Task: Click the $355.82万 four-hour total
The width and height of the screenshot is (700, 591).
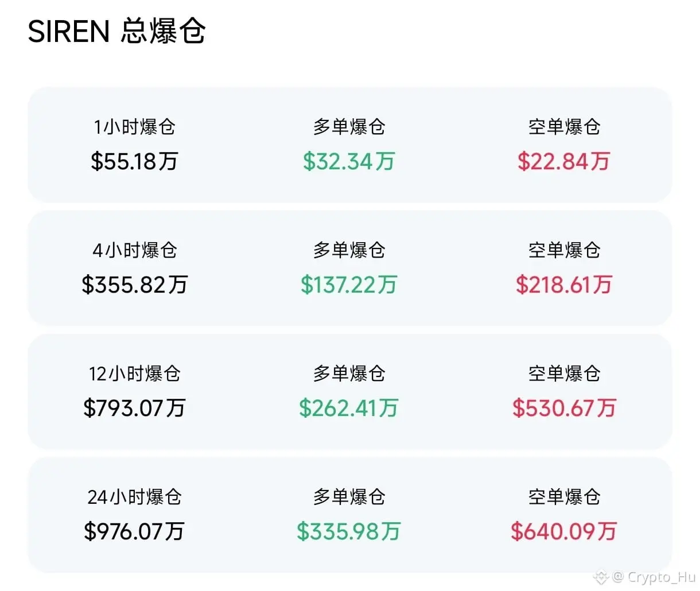Action: (x=134, y=285)
